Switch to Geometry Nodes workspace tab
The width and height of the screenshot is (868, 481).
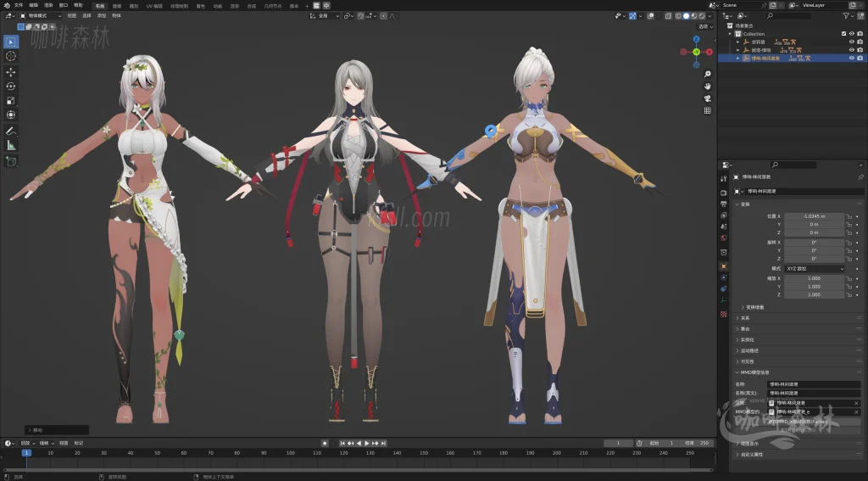[x=273, y=6]
